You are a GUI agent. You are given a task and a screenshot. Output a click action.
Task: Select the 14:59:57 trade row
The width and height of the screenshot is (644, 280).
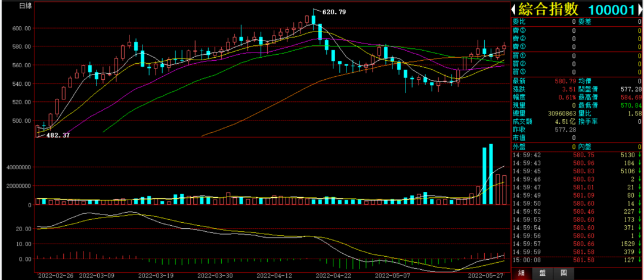(576, 244)
